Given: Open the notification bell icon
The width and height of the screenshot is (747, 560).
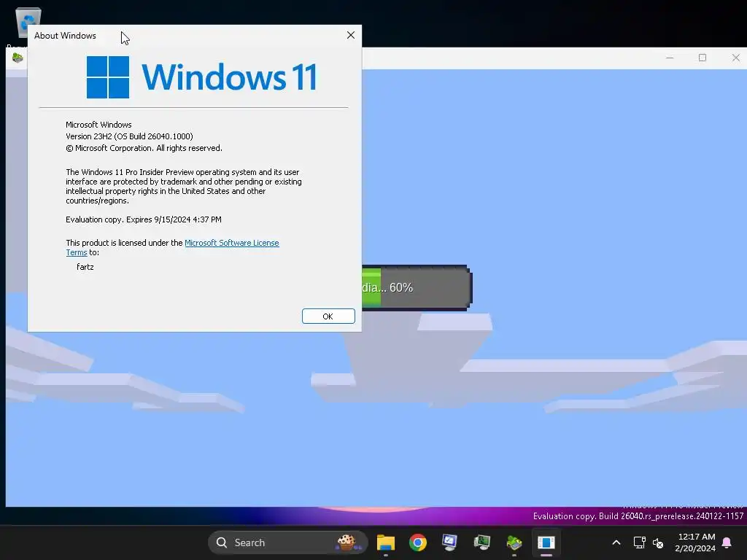Looking at the screenshot, I should pyautogui.click(x=727, y=542).
